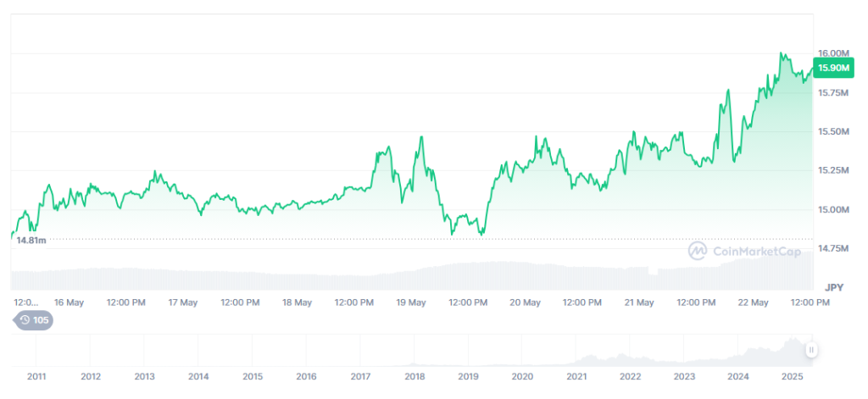Click the 19 May date axis label

[411, 302]
